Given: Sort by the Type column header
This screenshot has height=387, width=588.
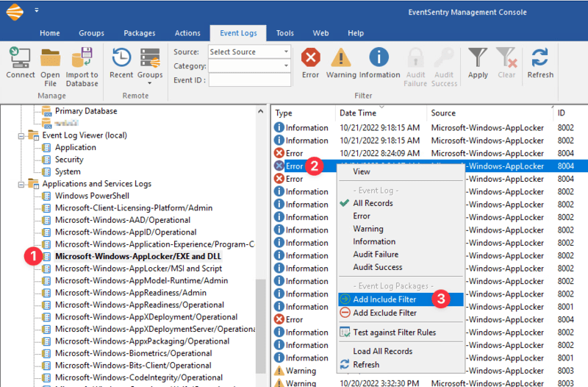Looking at the screenshot, I should point(284,113).
